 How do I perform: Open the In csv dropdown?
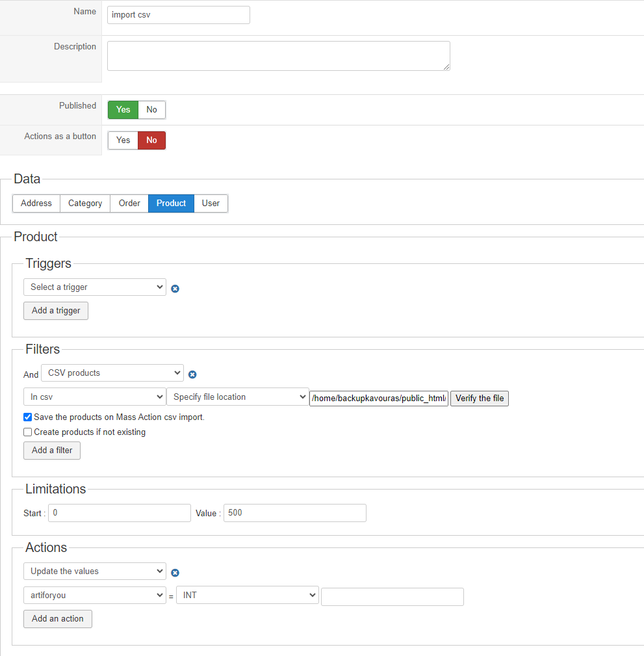tap(95, 397)
